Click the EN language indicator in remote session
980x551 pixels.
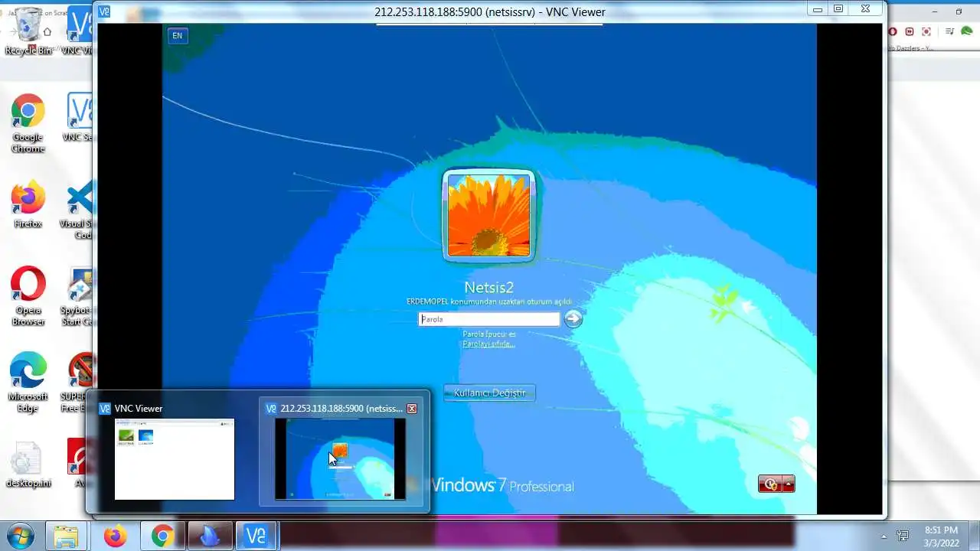click(177, 35)
